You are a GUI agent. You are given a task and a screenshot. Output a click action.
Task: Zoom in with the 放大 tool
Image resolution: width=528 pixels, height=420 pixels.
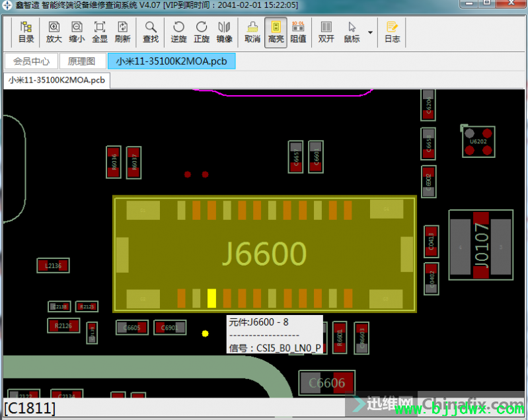pyautogui.click(x=54, y=32)
